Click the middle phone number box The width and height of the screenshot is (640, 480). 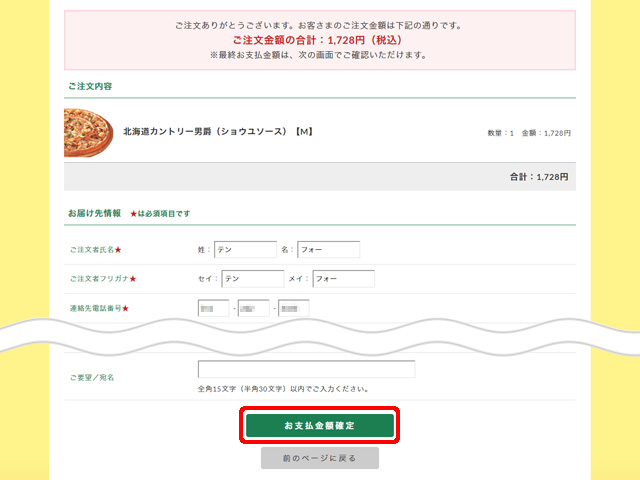[x=253, y=308]
